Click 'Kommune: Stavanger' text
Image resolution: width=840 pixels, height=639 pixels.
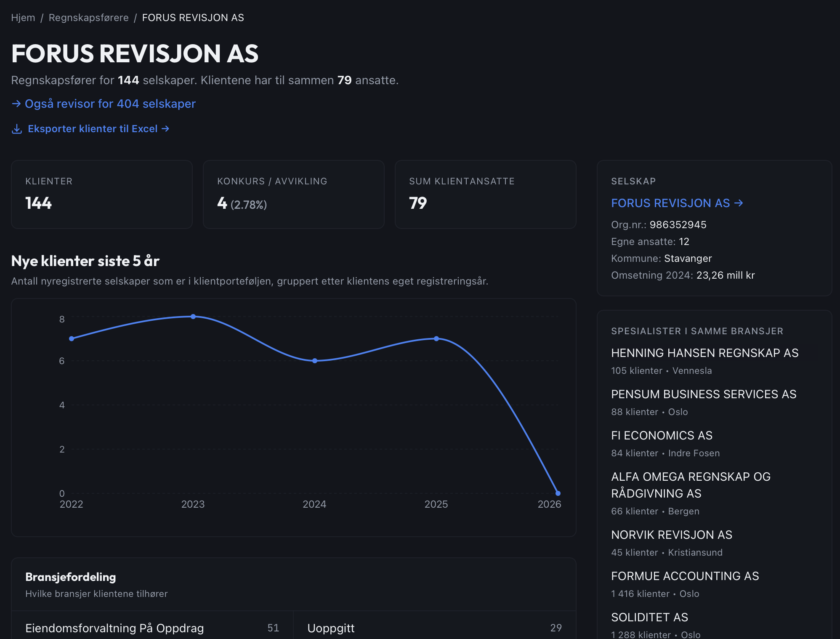coord(662,258)
